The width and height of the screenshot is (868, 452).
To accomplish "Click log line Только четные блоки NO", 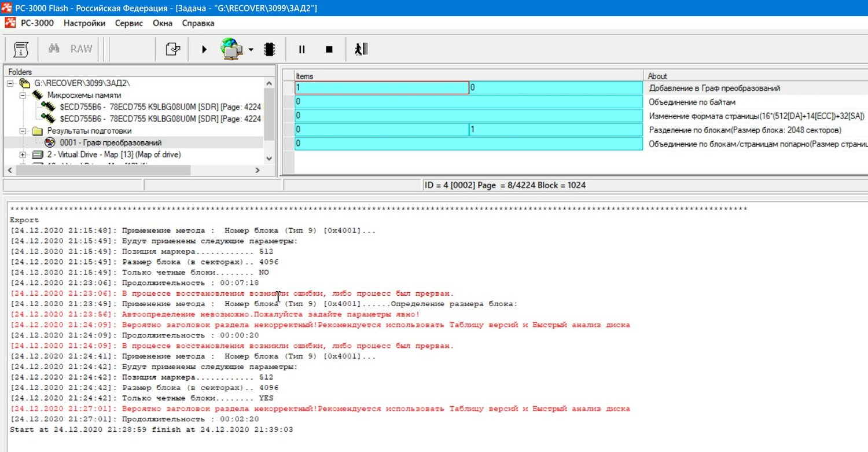I will tap(139, 272).
